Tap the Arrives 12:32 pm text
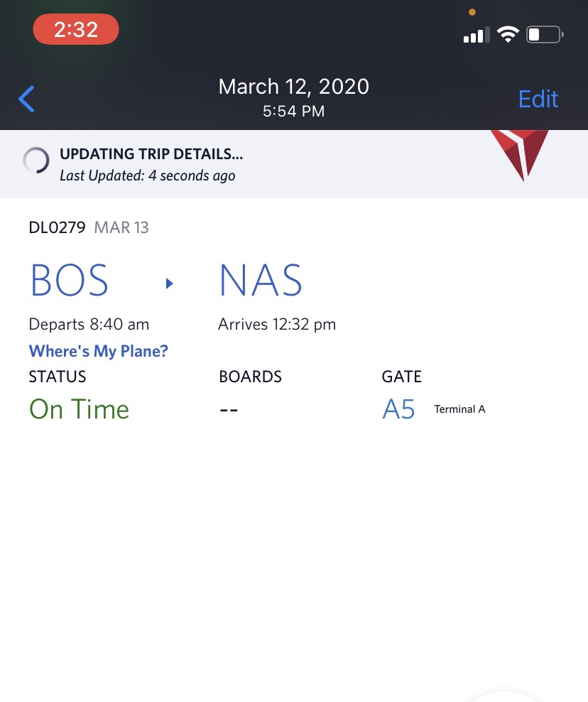This screenshot has width=588, height=702. tap(277, 324)
